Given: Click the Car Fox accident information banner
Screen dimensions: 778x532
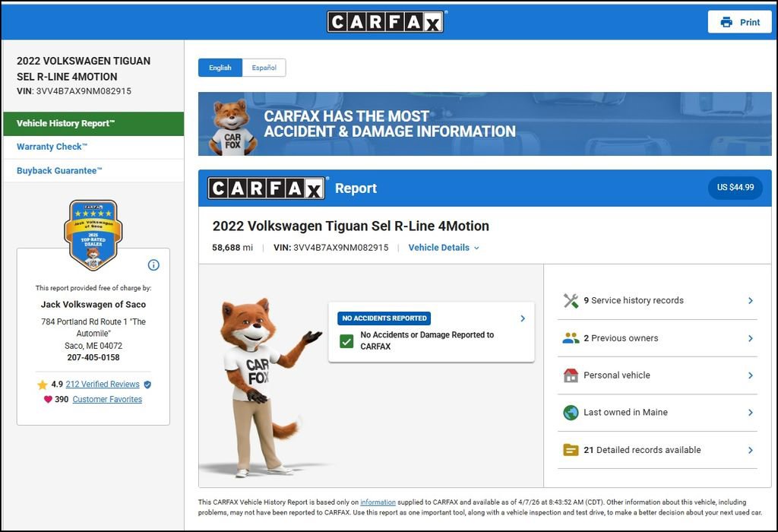Looking at the screenshot, I should [484, 124].
